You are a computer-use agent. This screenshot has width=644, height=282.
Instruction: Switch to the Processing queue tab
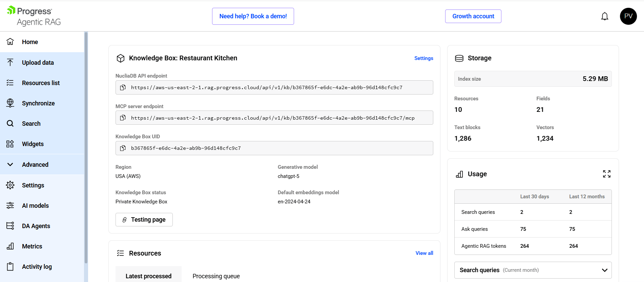[216, 276]
